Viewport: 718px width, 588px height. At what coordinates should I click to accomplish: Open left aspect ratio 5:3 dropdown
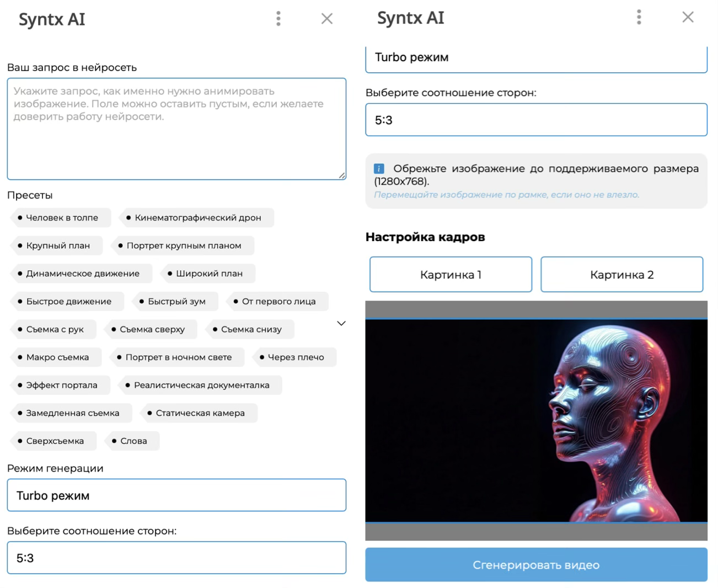(176, 558)
